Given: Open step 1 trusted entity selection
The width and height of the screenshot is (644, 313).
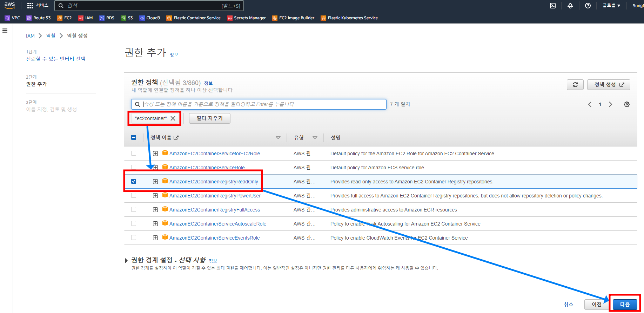Looking at the screenshot, I should tap(56, 59).
